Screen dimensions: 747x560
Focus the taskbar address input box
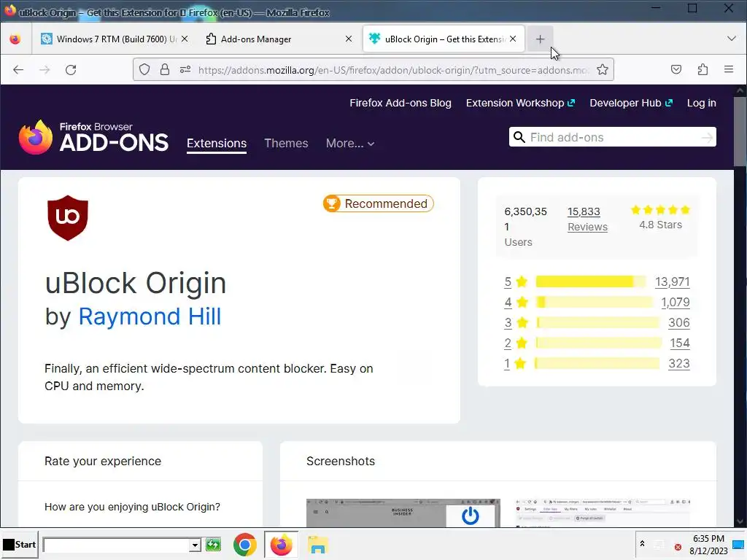(116, 545)
